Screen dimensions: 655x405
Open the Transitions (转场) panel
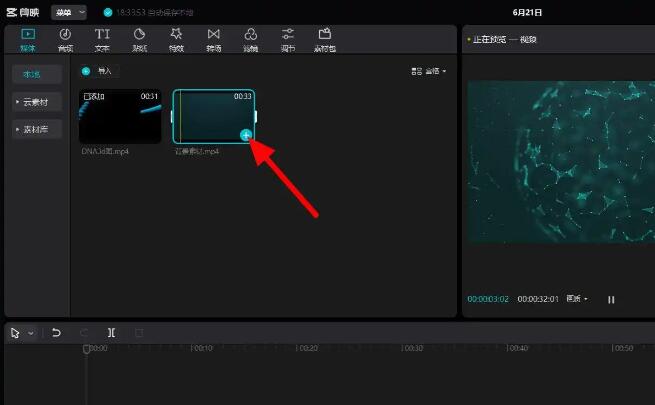tap(213, 39)
